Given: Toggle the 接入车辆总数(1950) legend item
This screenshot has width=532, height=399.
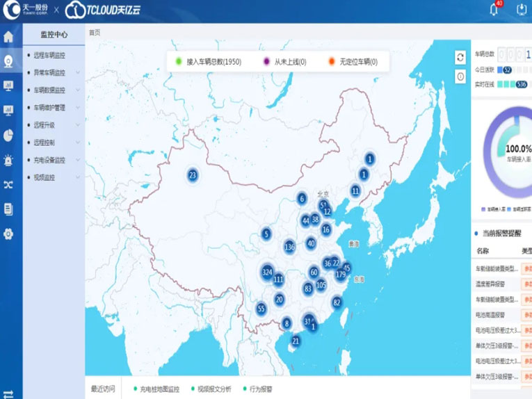Looking at the screenshot, I should (x=209, y=62).
